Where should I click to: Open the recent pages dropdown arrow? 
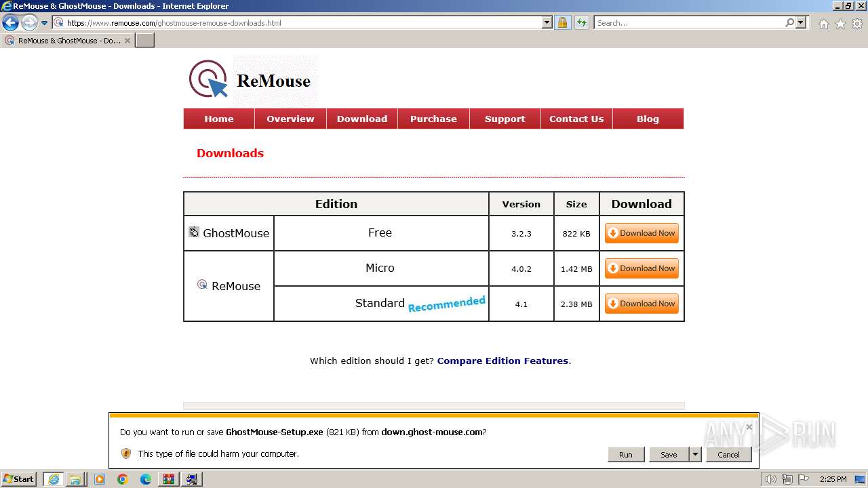(x=44, y=22)
